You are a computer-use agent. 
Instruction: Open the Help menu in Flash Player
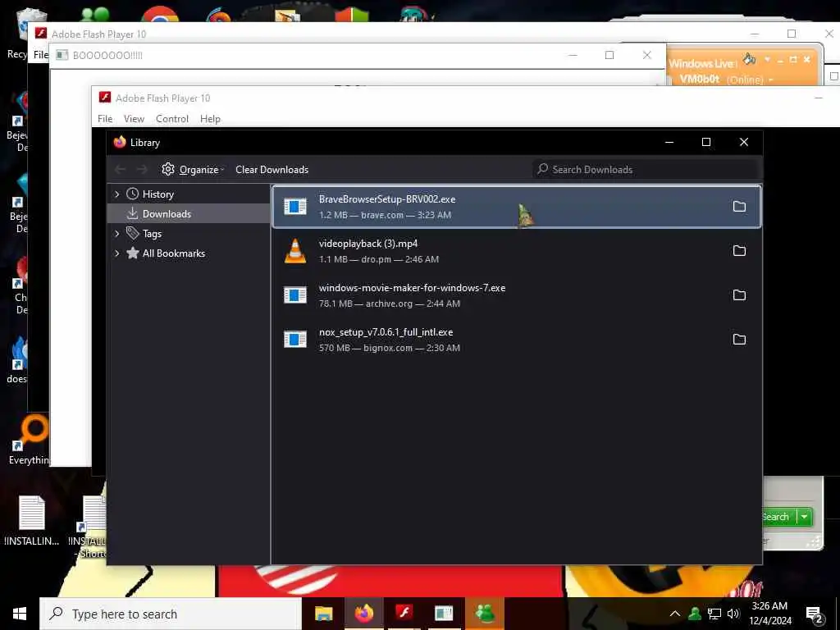pos(210,118)
